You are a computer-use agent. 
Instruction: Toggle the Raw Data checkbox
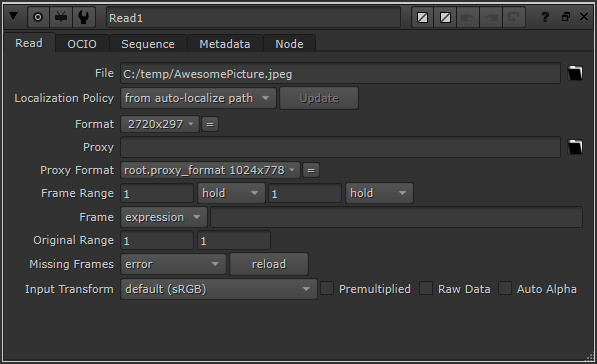click(x=426, y=288)
